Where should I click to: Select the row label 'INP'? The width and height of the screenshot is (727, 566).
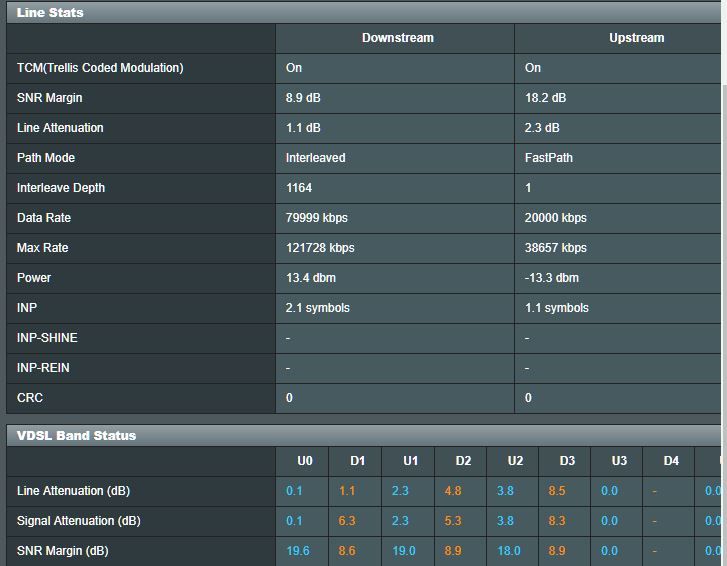coord(26,308)
